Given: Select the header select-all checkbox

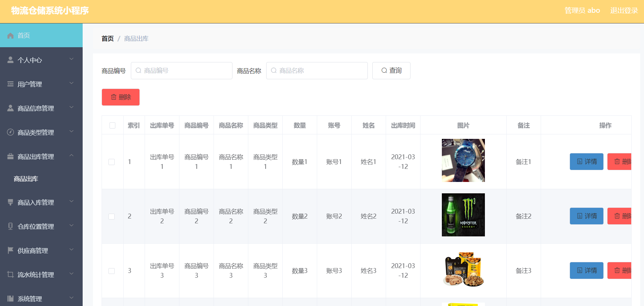Looking at the screenshot, I should point(112,125).
